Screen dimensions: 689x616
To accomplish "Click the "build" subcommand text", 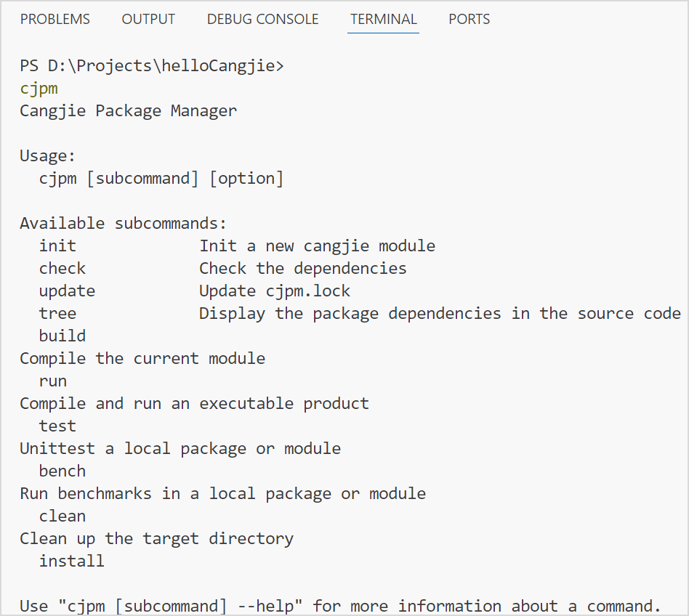I will [x=63, y=336].
